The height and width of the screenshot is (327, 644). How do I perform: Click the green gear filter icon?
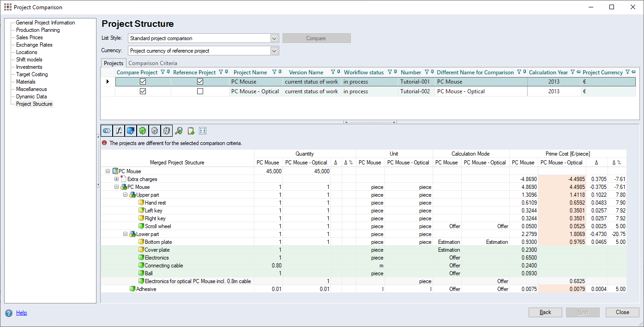point(143,131)
